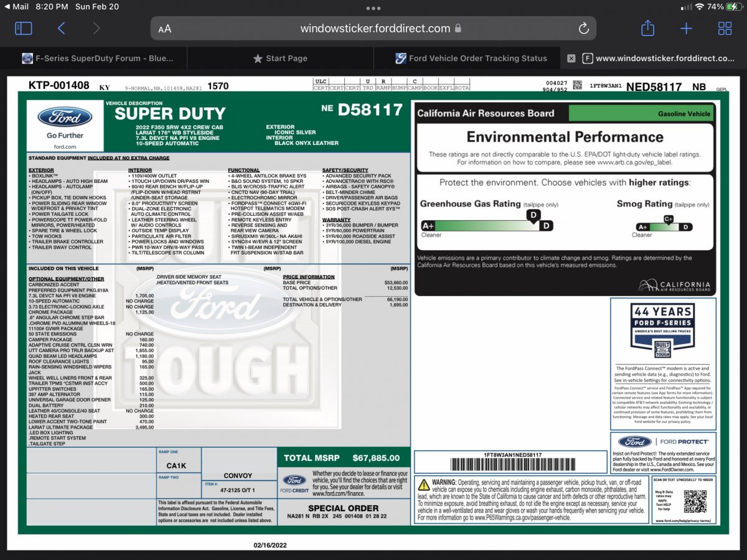Click the Greenhouse Gas rating scale bar
The image size is (747, 560).
[487, 226]
